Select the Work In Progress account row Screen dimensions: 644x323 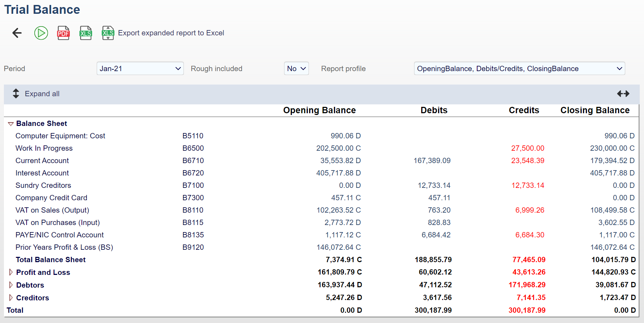tap(44, 148)
